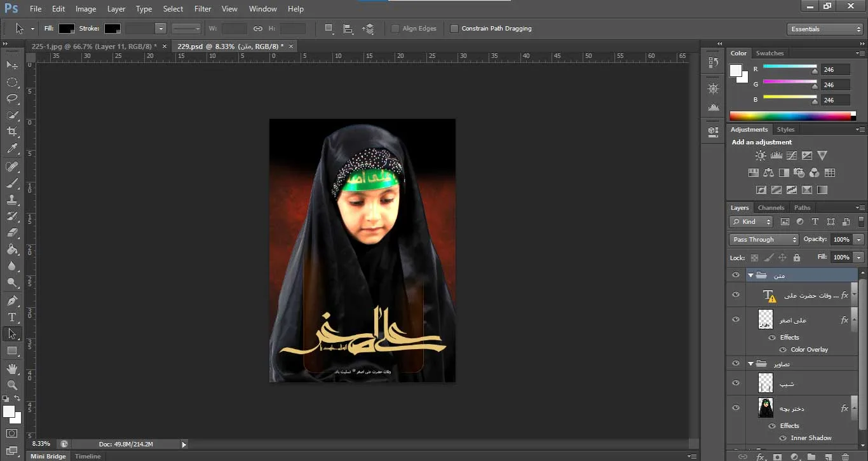Hide the علی اصغر layer
The width and height of the screenshot is (868, 461).
click(736, 319)
